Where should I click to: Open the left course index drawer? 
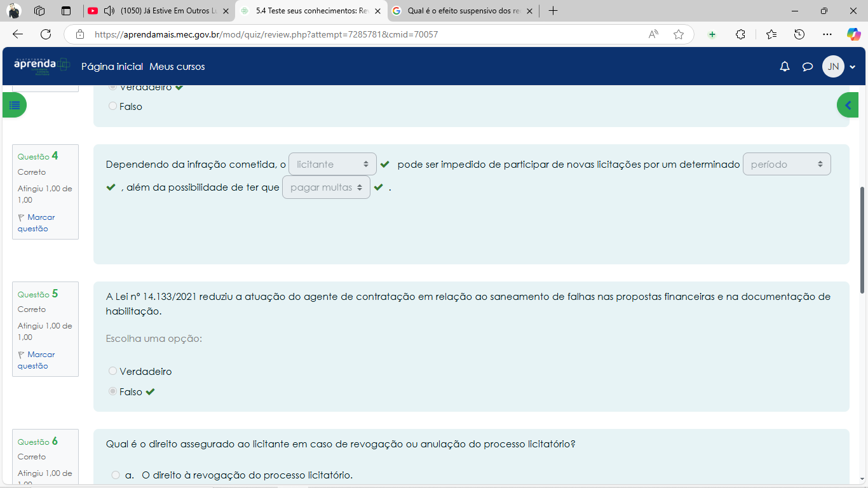click(x=15, y=105)
